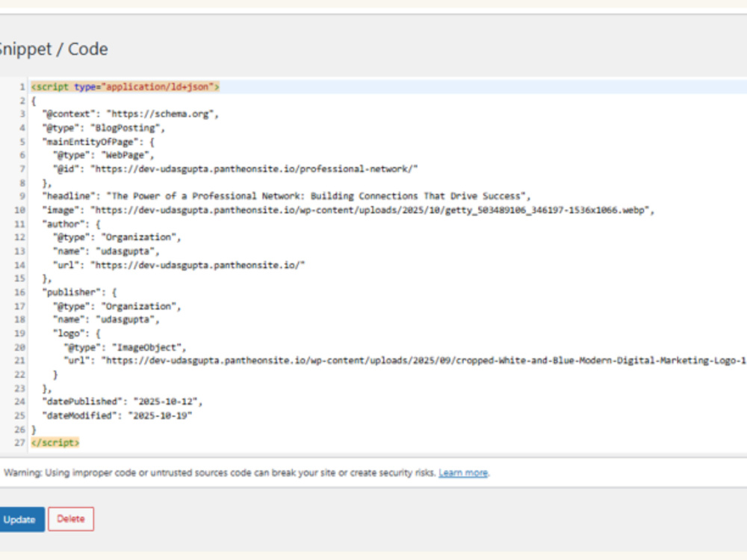Image resolution: width=747 pixels, height=560 pixels.
Task: Click the publisher "name" line 18
Action: point(106,320)
